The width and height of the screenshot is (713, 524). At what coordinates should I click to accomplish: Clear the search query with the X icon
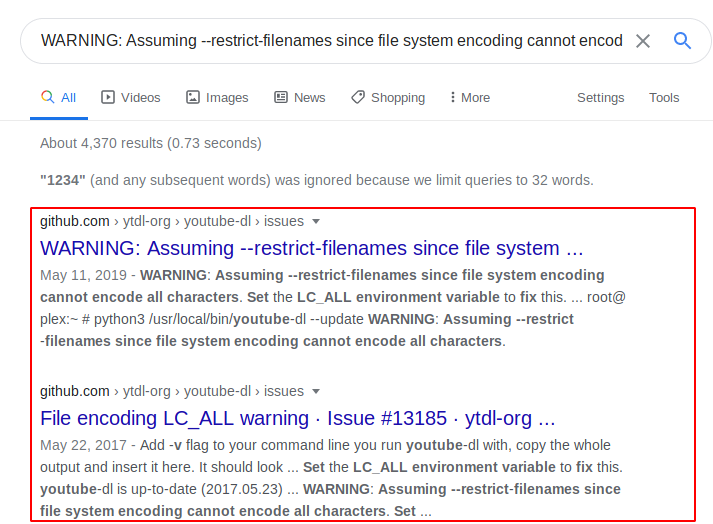coord(643,41)
